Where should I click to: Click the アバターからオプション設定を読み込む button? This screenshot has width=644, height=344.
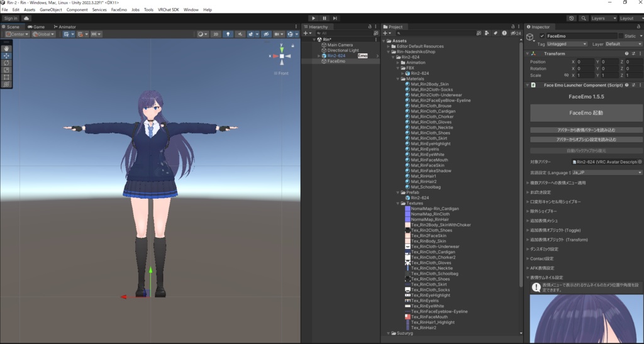(586, 139)
